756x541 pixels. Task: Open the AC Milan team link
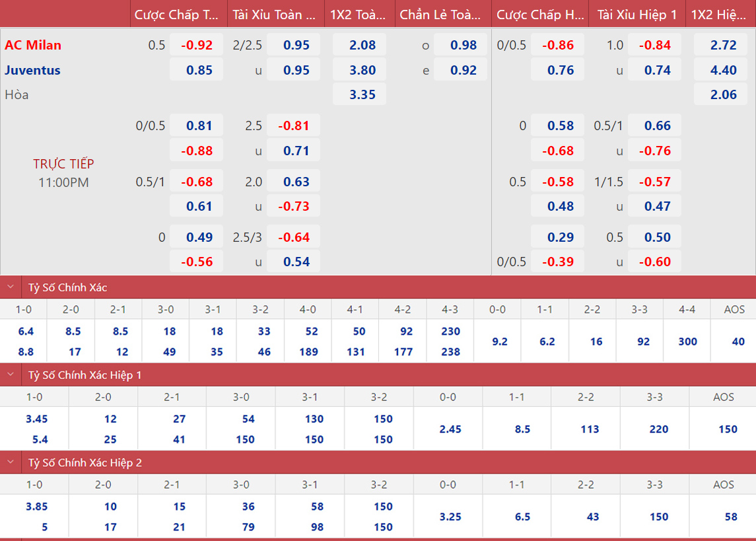tap(33, 45)
